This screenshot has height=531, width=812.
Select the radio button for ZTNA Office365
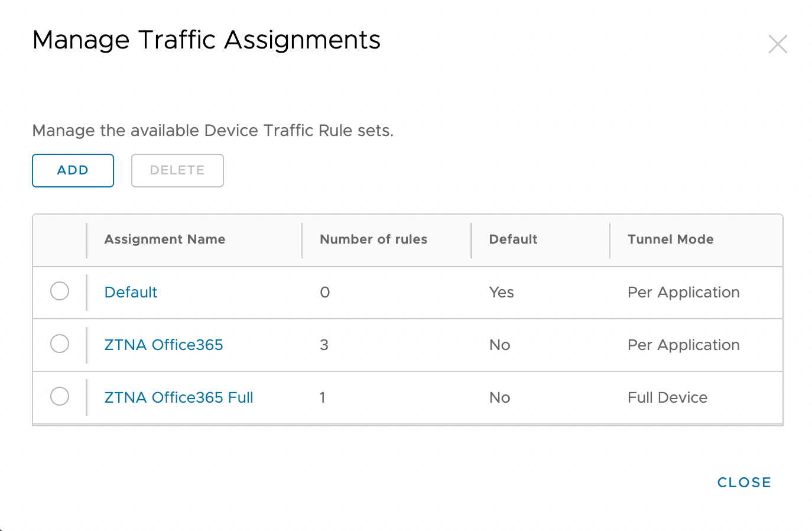59,344
